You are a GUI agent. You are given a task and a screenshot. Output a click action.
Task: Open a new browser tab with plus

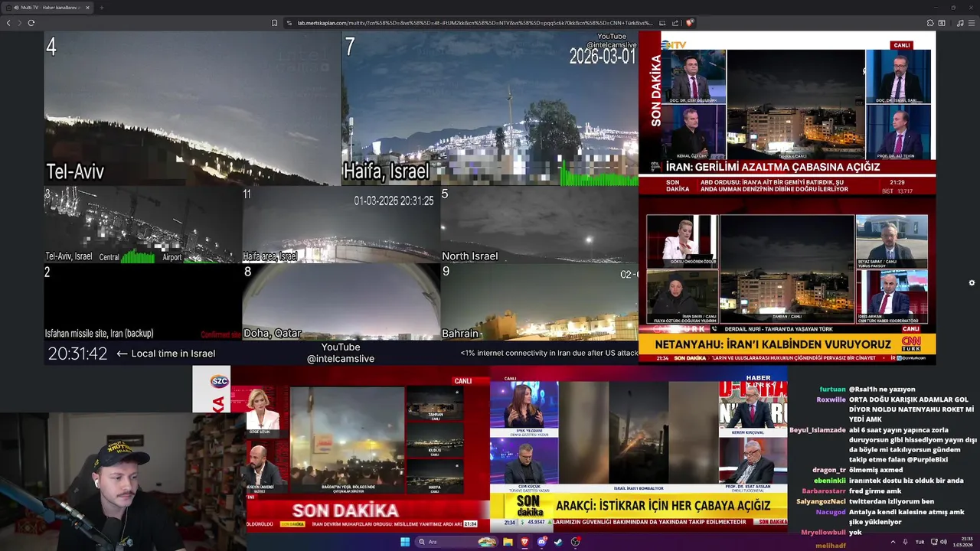[101, 8]
